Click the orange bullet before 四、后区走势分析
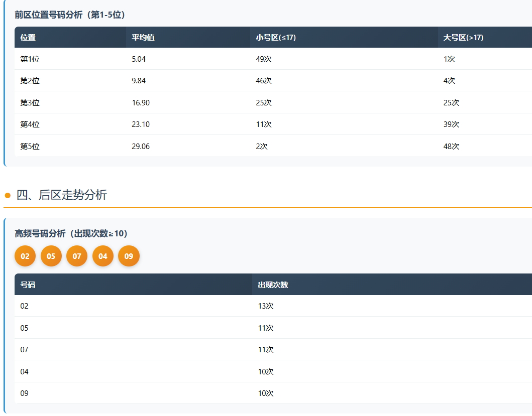This screenshot has width=532, height=416. click(x=8, y=195)
